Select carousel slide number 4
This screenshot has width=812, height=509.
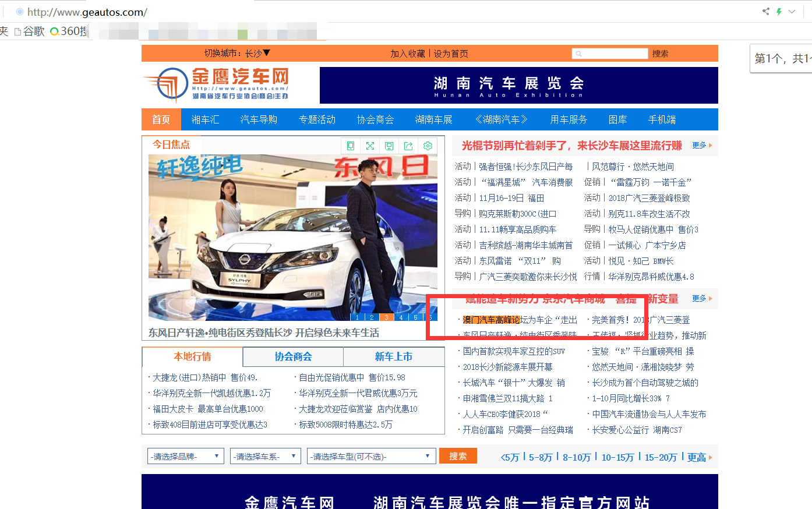click(x=401, y=317)
